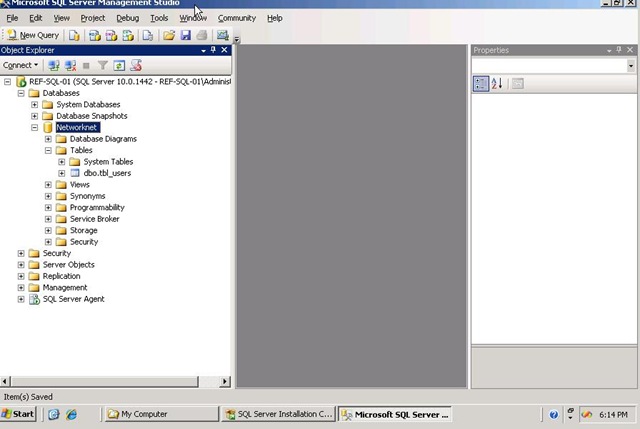Screen dimensions: 640x429
Task: Click the Connect Object Explorer icon
Action: [53, 65]
